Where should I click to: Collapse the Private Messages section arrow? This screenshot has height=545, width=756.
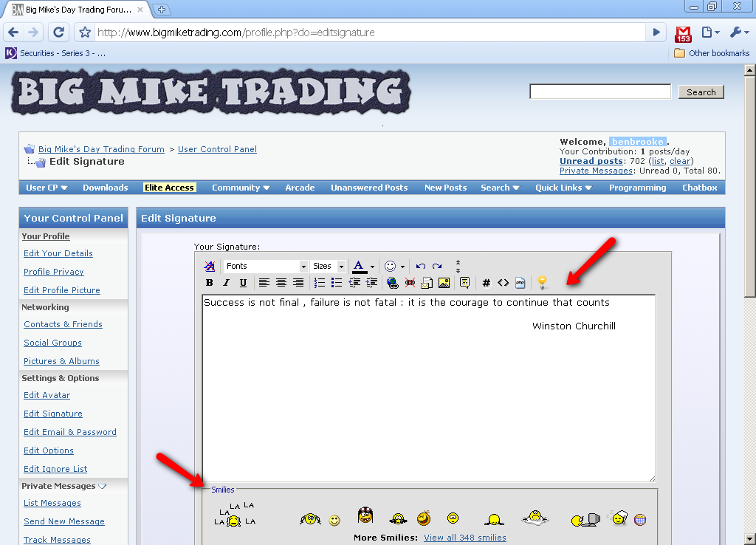[x=102, y=486]
